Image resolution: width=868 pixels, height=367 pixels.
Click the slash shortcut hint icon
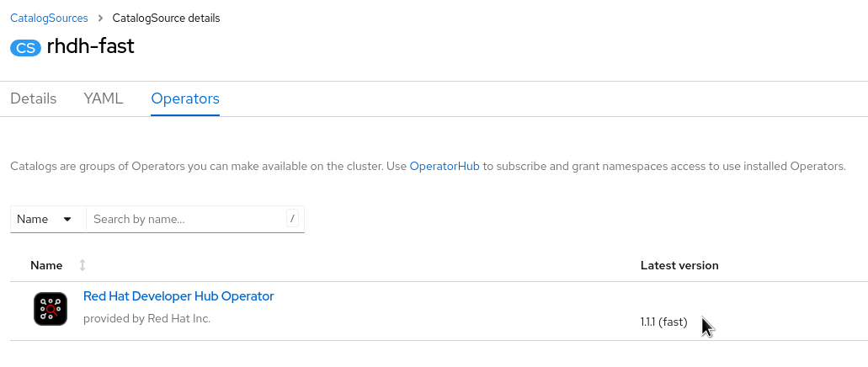pos(292,219)
